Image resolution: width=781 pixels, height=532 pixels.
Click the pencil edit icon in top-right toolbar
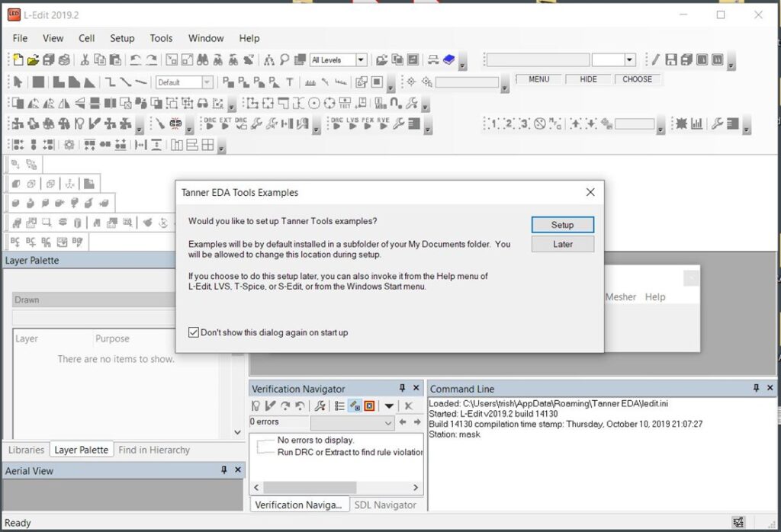(x=655, y=59)
